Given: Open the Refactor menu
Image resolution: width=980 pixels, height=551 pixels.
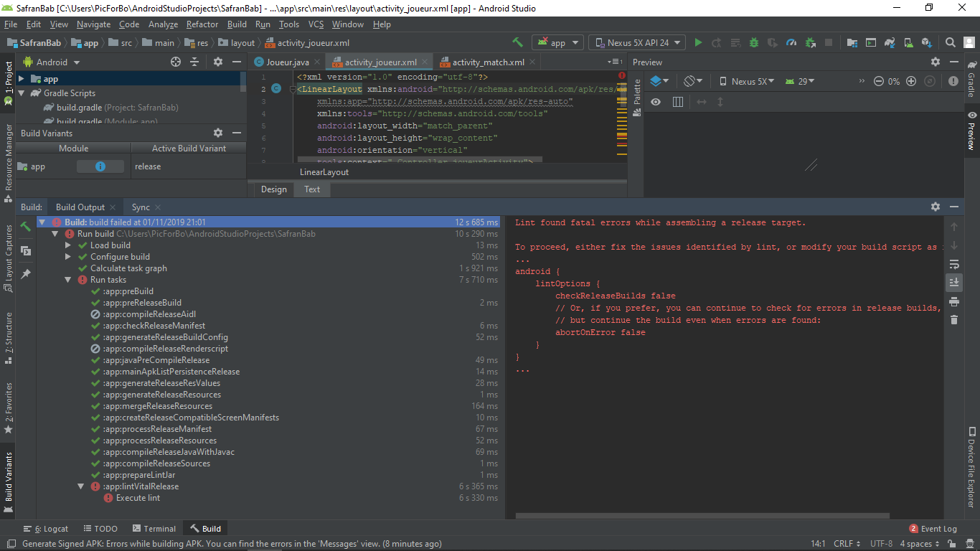Looking at the screenshot, I should coord(202,24).
